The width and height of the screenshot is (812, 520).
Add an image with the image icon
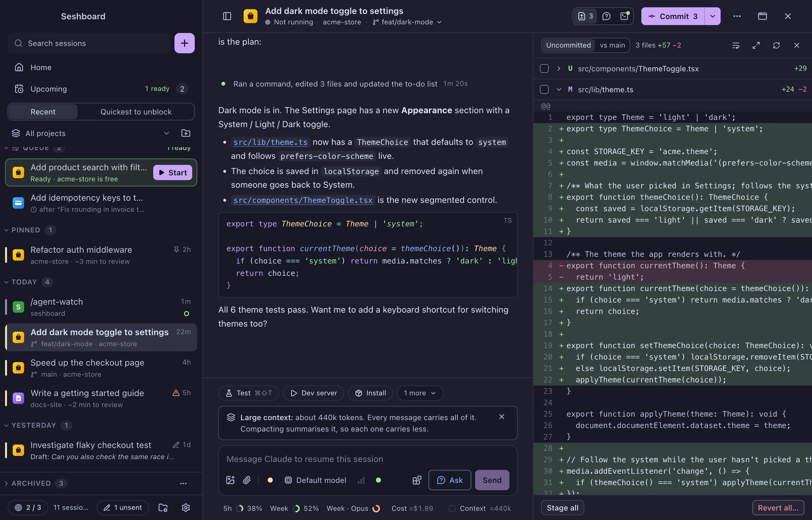tap(230, 480)
